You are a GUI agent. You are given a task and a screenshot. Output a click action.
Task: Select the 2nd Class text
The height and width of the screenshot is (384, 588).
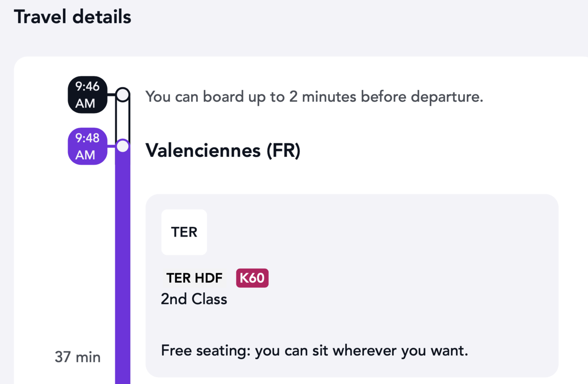[194, 299]
